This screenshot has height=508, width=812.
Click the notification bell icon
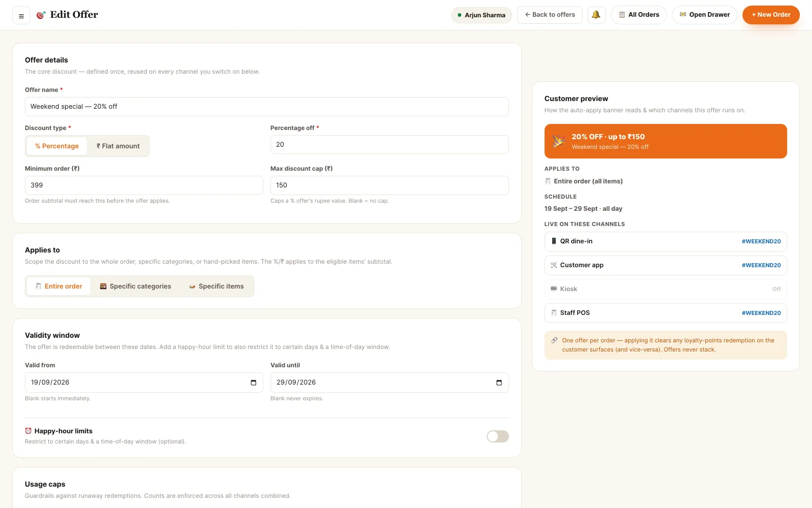596,15
